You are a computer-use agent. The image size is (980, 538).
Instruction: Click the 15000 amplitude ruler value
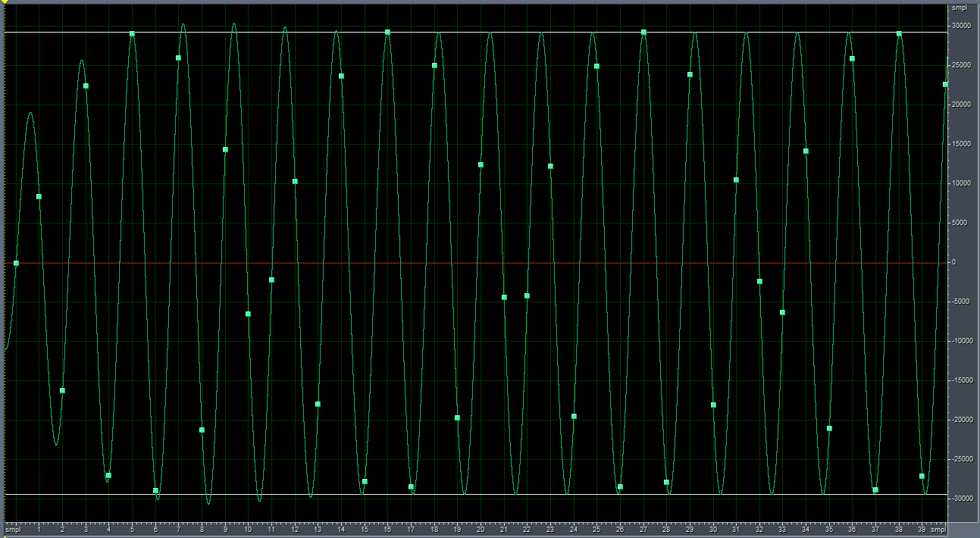coord(963,144)
